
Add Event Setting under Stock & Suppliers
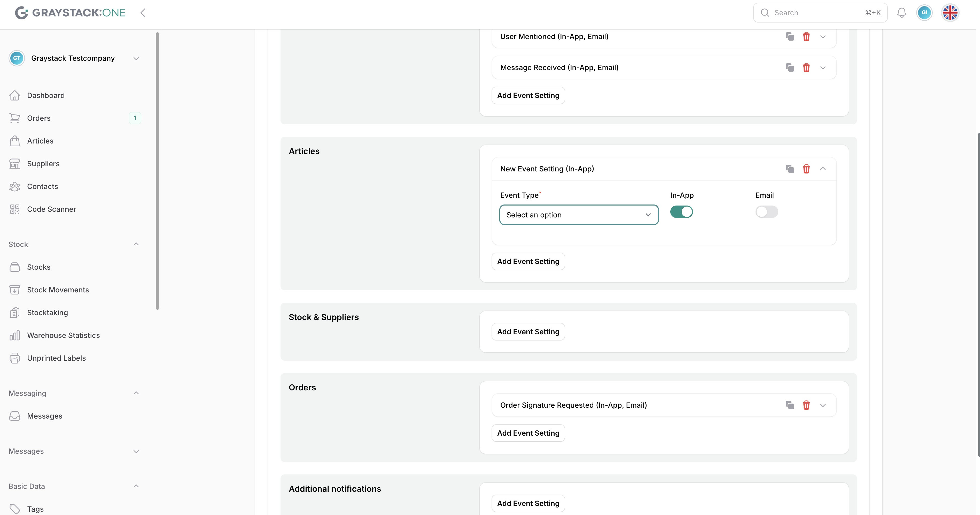coord(528,332)
